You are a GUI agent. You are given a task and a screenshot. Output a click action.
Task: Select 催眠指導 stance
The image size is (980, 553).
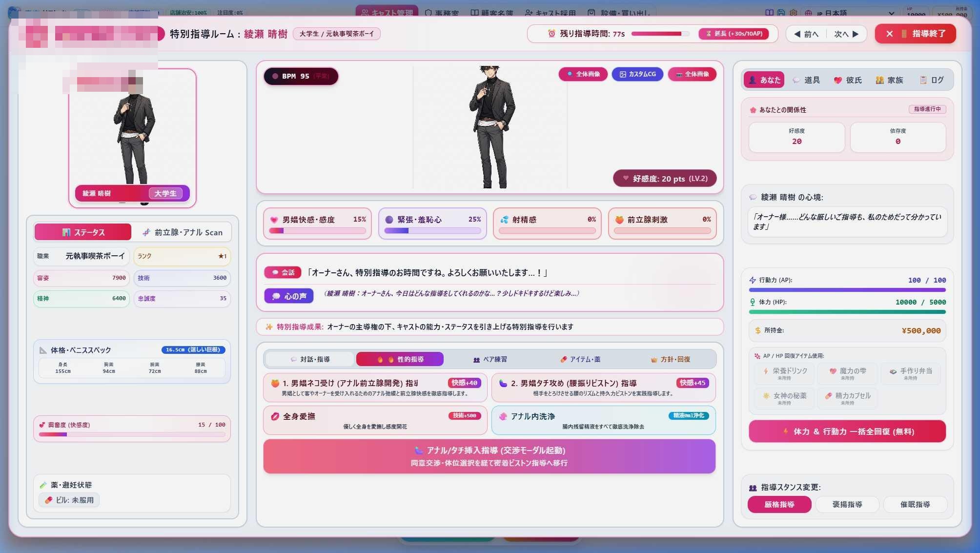coord(915,504)
